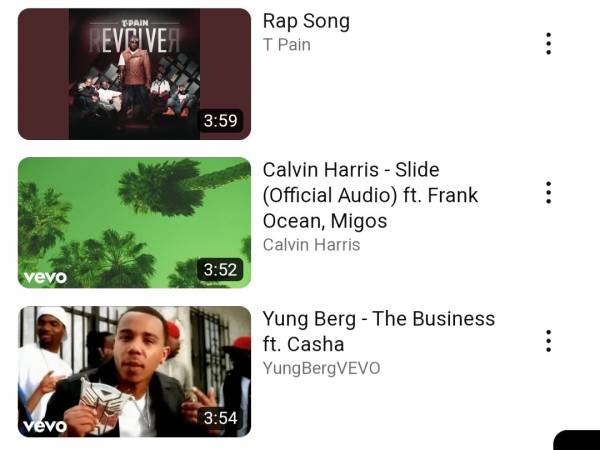
Task: Click the 3:52 duration badge
Action: (x=220, y=270)
